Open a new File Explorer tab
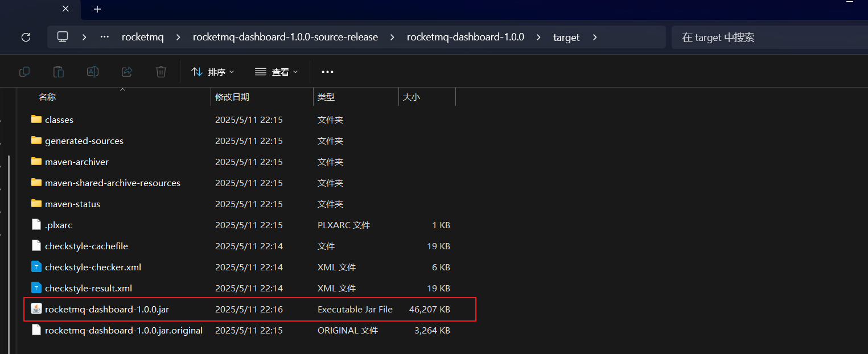 [97, 9]
